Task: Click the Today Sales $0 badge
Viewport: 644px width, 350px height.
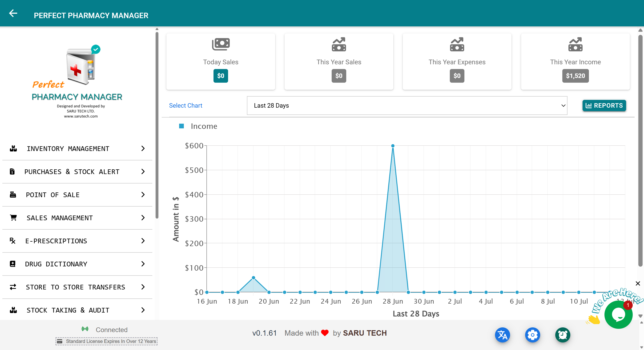Action: click(x=221, y=76)
